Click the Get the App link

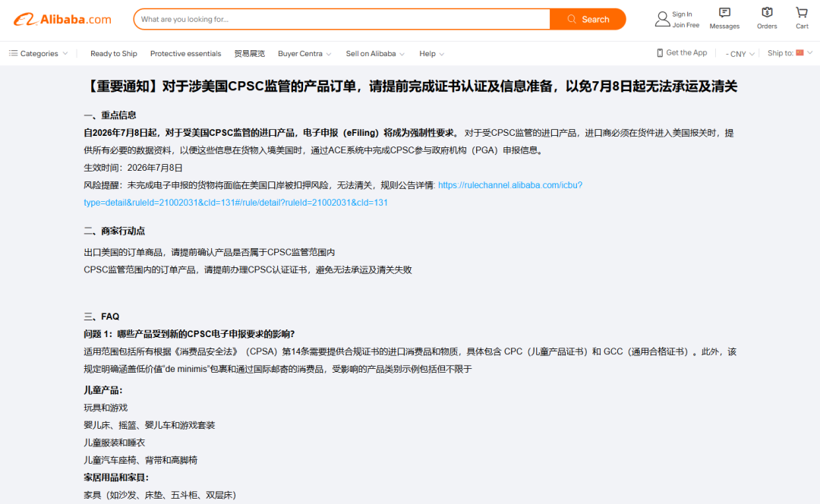pyautogui.click(x=686, y=53)
